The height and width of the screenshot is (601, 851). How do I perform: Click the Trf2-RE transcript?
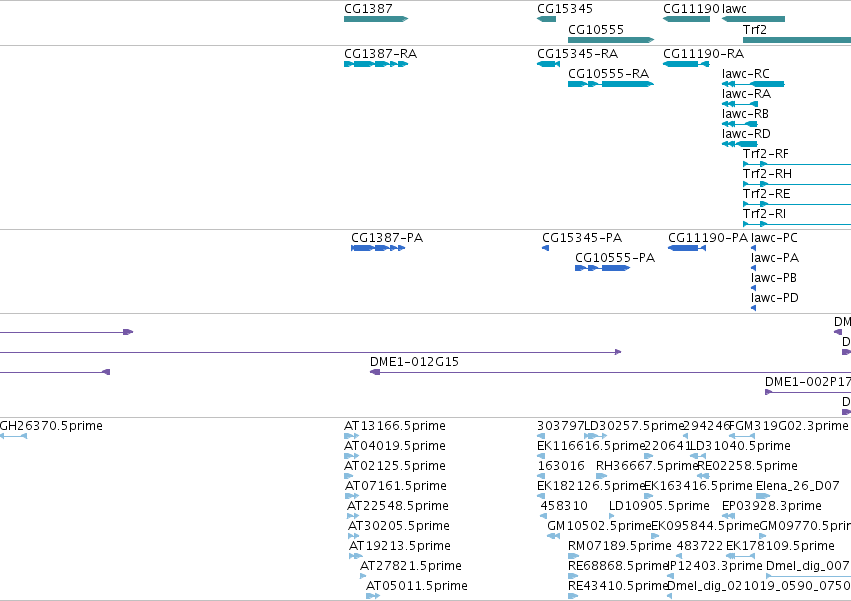coord(797,204)
